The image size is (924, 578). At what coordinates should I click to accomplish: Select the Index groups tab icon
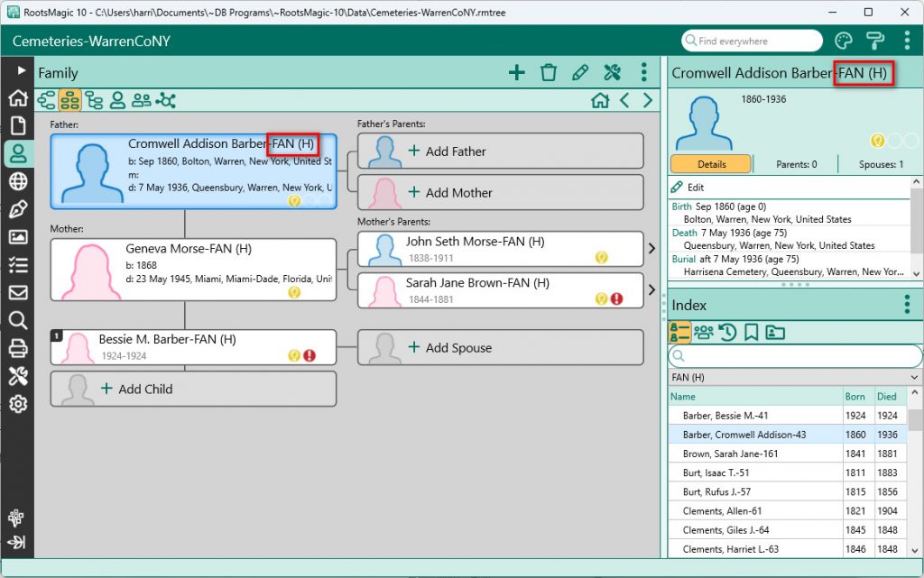click(703, 333)
